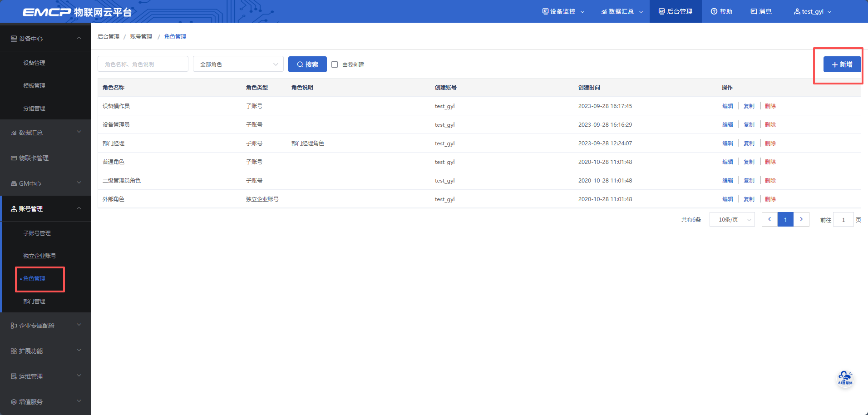Screen dimensions: 868x415
Task: Open the test_gyl user account dropdown
Action: [x=812, y=11]
